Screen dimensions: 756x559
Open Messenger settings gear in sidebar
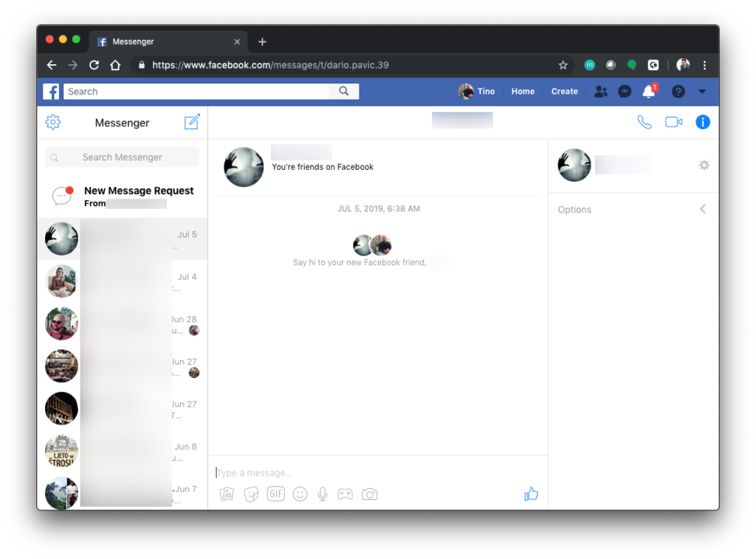pyautogui.click(x=53, y=123)
